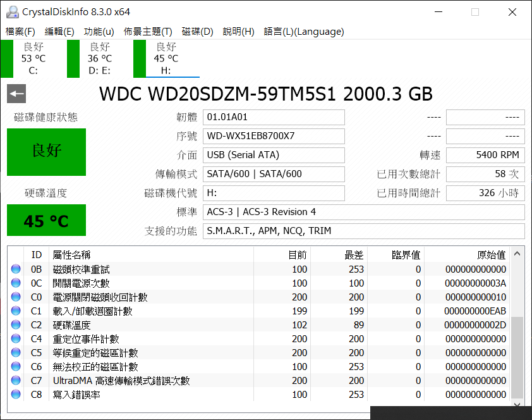Click the blue status orb for row C7
Image resolution: width=532 pixels, height=420 pixels.
16,380
